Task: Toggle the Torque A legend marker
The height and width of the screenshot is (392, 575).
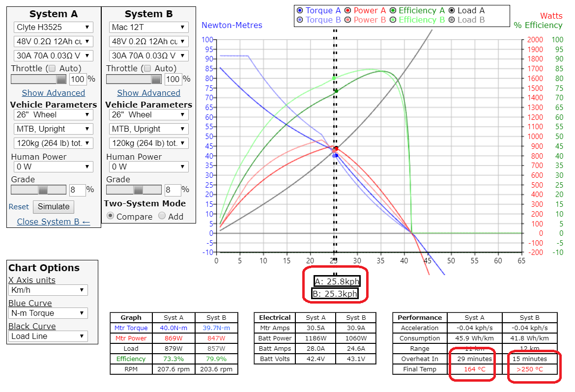Action: tap(300, 10)
